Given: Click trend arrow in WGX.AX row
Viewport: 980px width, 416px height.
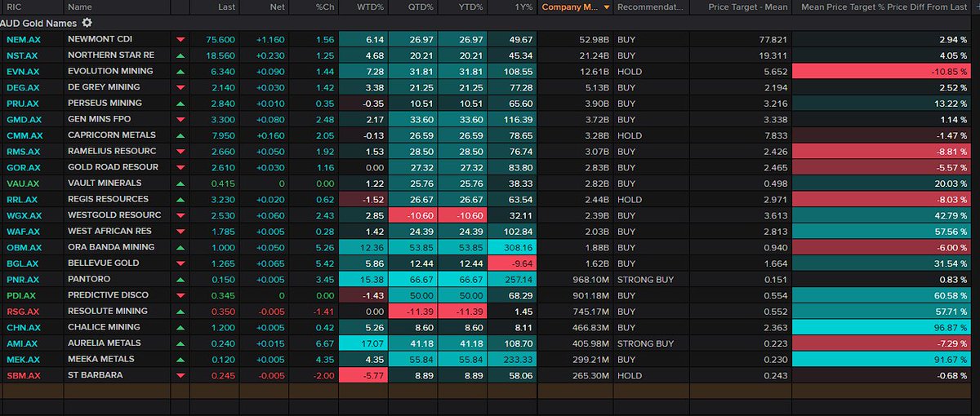Looking at the screenshot, I should pos(180,215).
